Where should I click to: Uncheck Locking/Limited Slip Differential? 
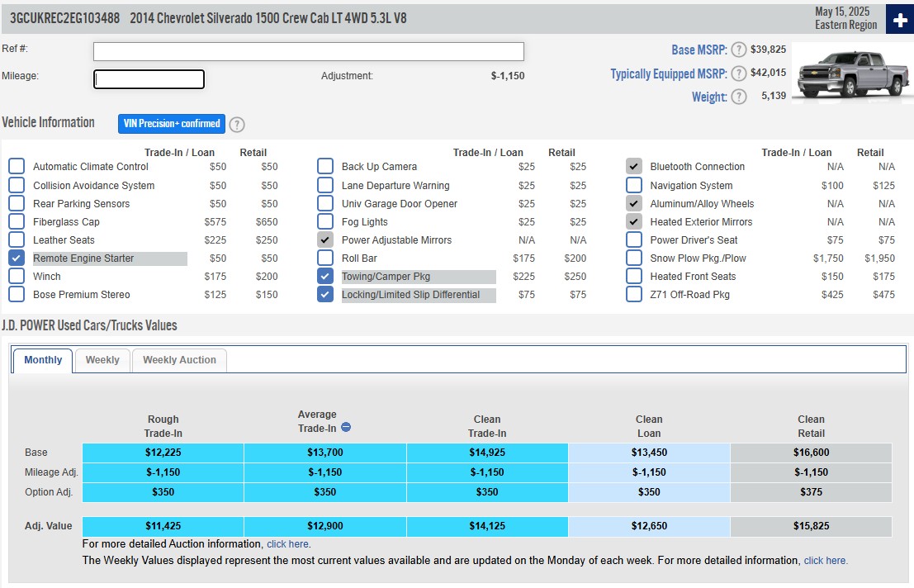click(325, 294)
